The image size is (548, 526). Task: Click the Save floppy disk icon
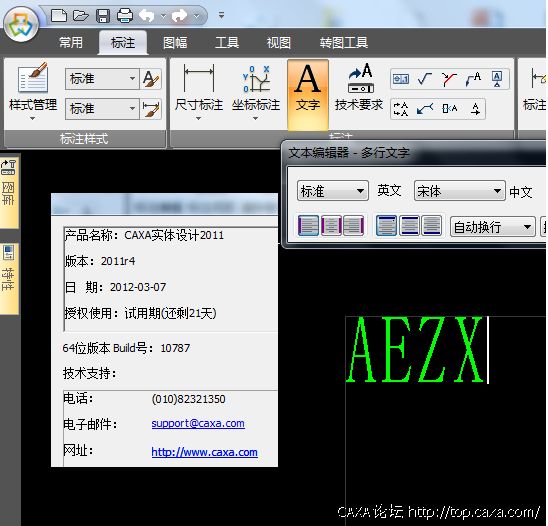tap(103, 16)
